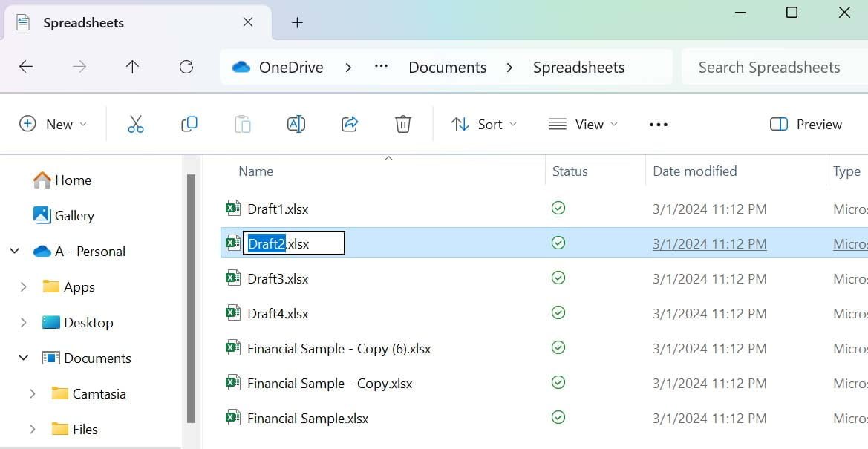
Task: Click the Share icon
Action: (x=349, y=124)
